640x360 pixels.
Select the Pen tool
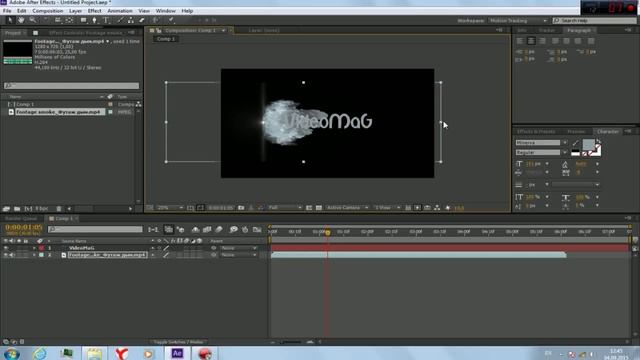point(94,20)
